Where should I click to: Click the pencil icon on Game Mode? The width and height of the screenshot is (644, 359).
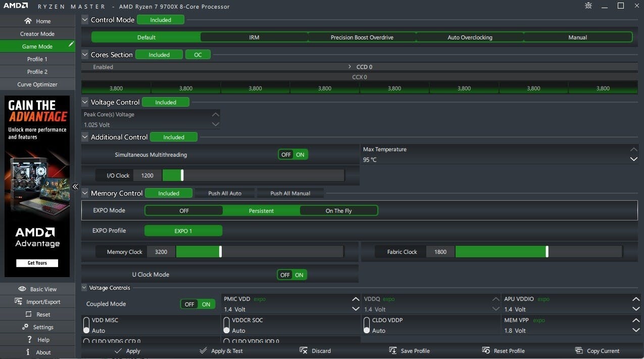(x=71, y=44)
